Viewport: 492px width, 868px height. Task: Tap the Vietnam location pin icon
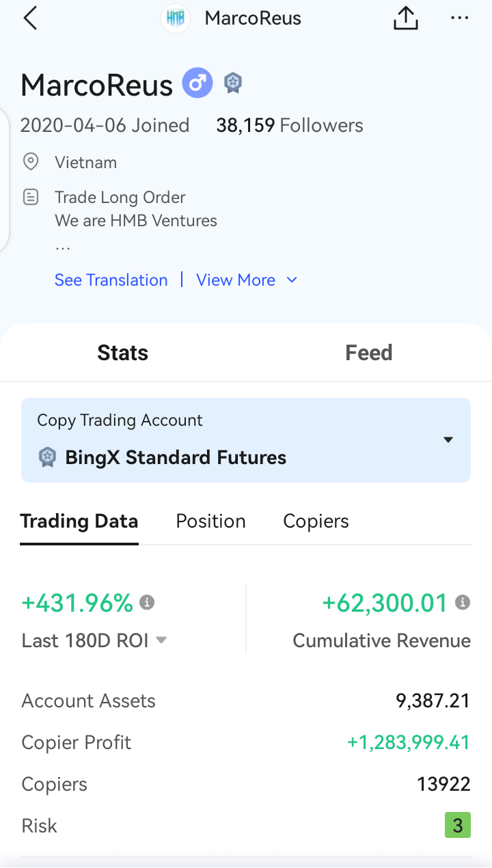[x=31, y=162]
